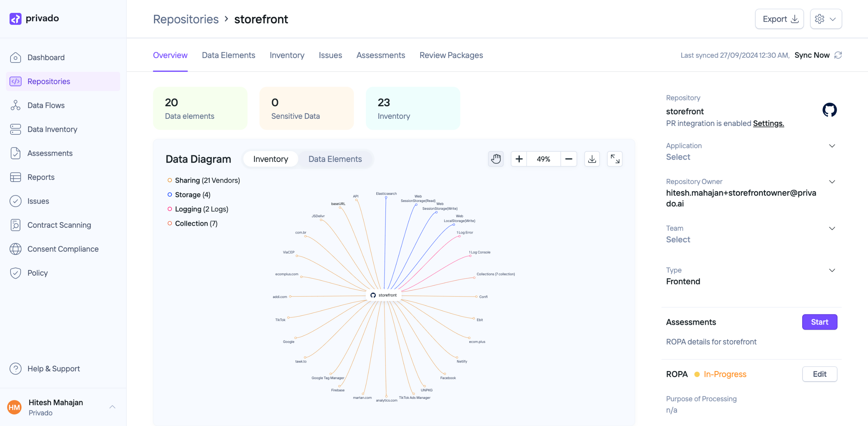Go to Consent Compliance in sidebar

(63, 249)
